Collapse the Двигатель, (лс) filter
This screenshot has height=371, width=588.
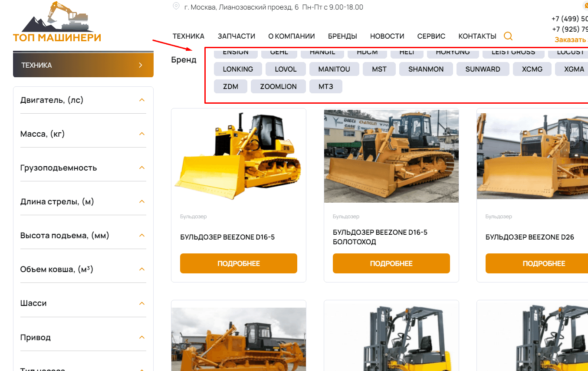tap(141, 100)
